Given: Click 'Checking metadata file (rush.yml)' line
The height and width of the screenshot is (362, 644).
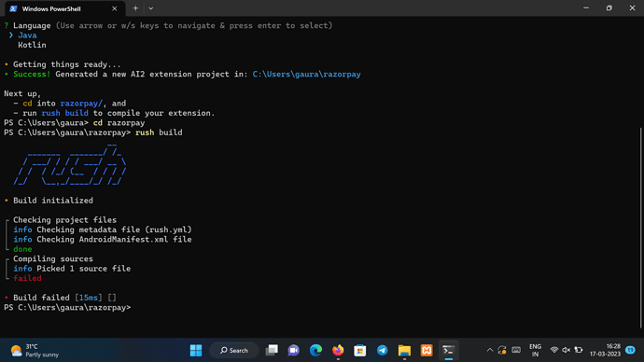Looking at the screenshot, I should coord(103,230).
